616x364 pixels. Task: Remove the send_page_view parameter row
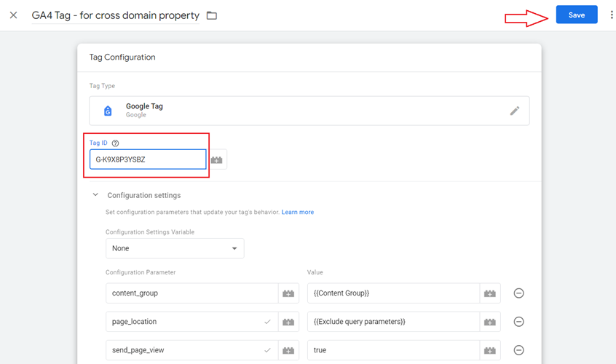(518, 350)
